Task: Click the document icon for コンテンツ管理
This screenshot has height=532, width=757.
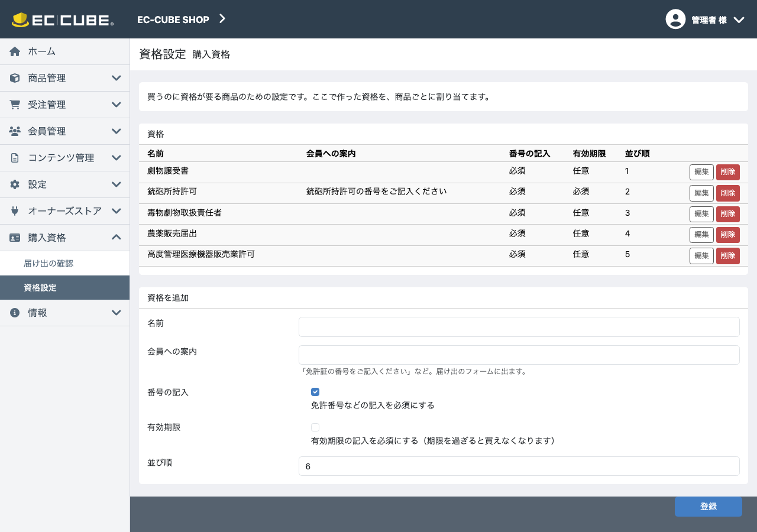Action: click(15, 158)
